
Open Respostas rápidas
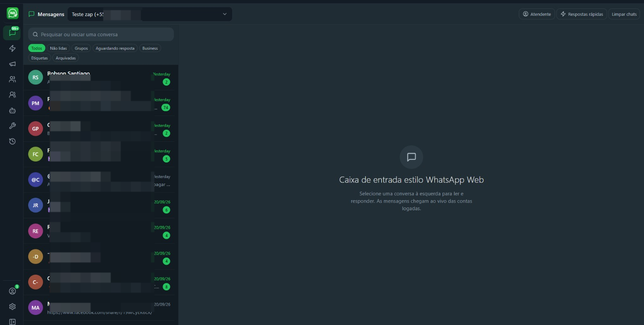tap(582, 14)
